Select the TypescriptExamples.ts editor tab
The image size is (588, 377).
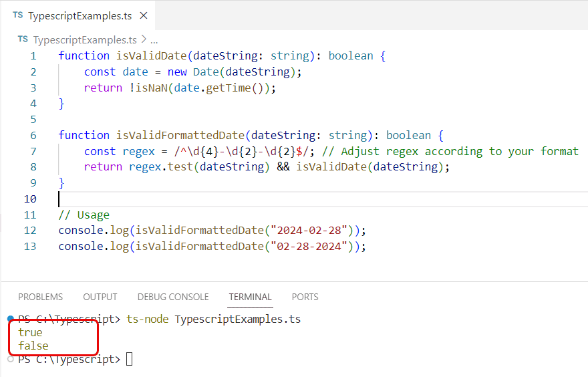[78, 16]
